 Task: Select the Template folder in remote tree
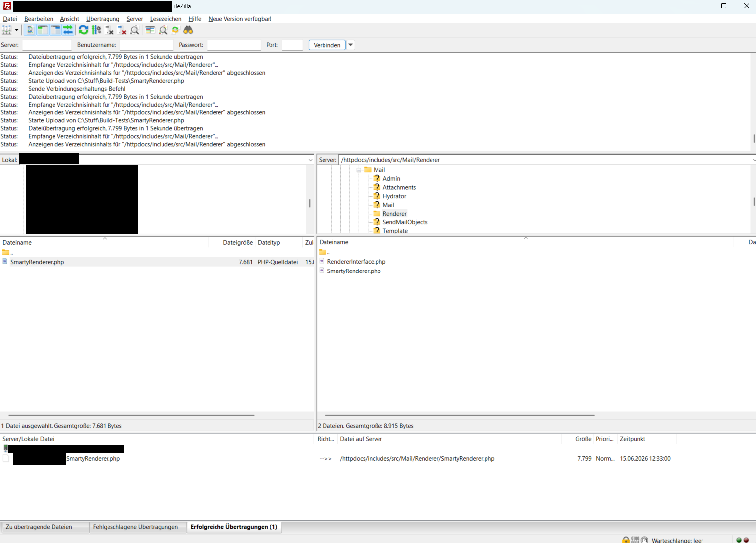coord(395,231)
